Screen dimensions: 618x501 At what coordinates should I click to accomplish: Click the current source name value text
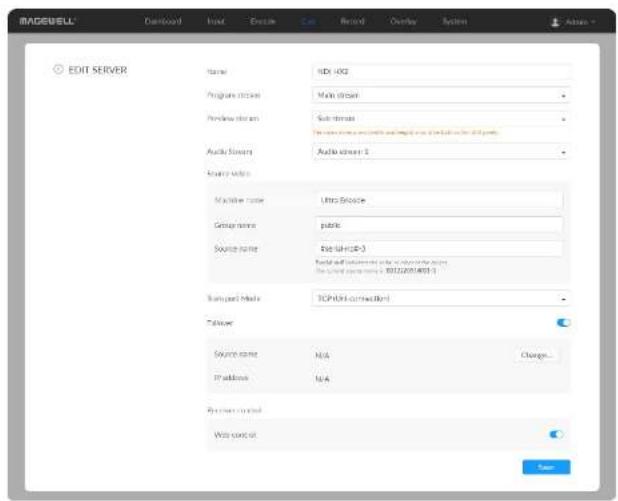click(411, 270)
